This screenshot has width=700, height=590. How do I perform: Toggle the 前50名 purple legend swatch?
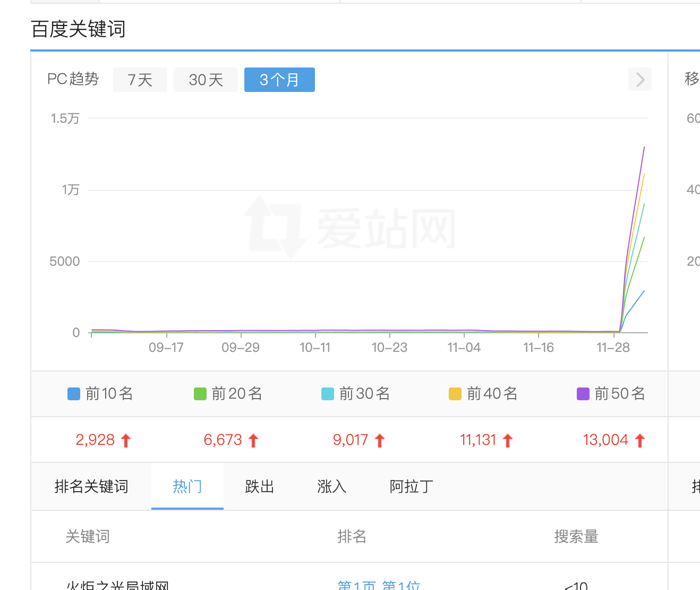coord(583,394)
